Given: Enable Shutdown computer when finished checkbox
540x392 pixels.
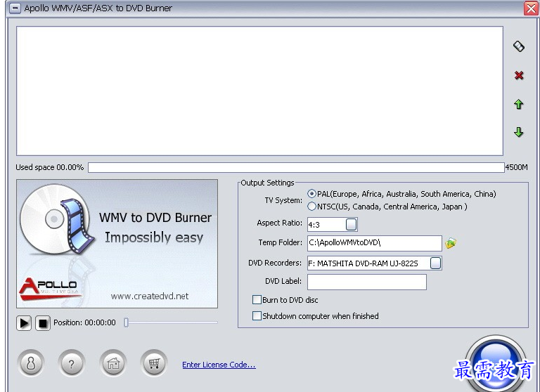Looking at the screenshot, I should (x=257, y=316).
